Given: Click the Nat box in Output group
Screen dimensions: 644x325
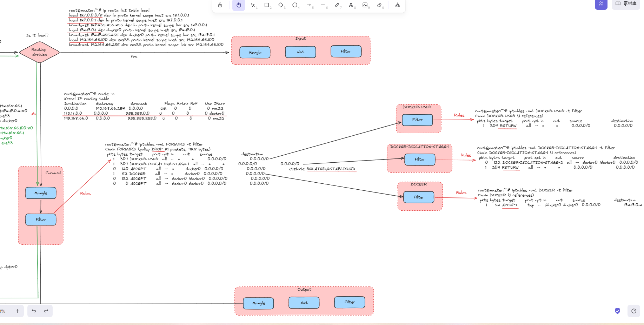Looking at the screenshot, I should tap(304, 303).
